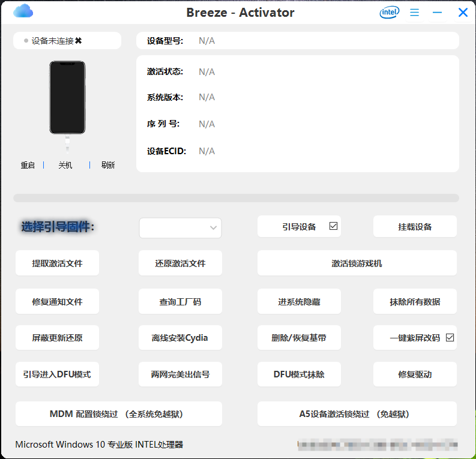Click the 离线安装Cydia button
The image size is (476, 459).
[180, 338]
